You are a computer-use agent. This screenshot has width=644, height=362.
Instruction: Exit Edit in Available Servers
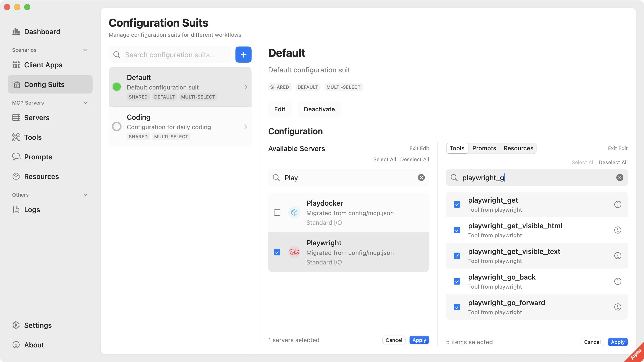click(419, 148)
